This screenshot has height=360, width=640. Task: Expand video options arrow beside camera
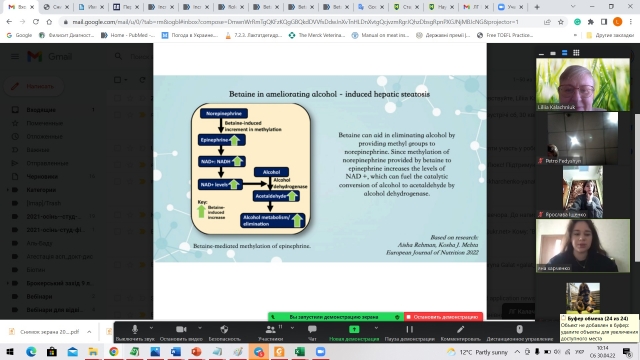200,328
